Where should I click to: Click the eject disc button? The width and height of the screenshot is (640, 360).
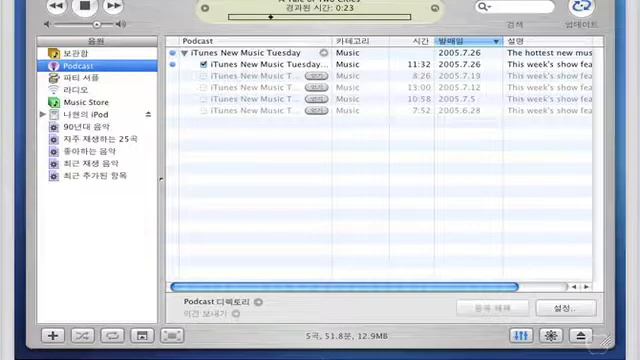(581, 336)
